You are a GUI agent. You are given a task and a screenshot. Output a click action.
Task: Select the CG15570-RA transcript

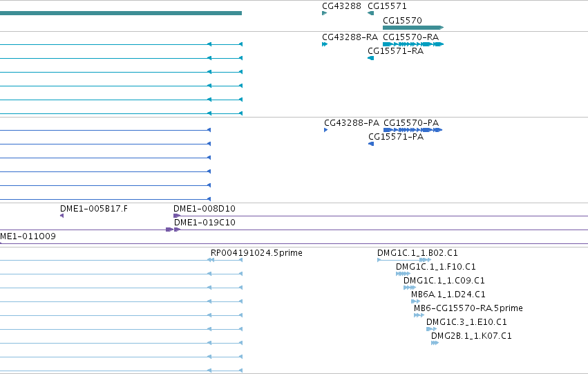(413, 44)
